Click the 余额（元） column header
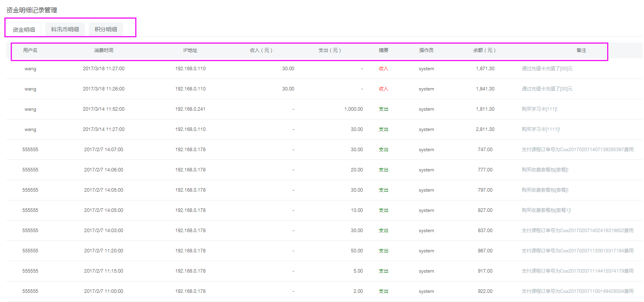644x302 pixels. [x=484, y=50]
